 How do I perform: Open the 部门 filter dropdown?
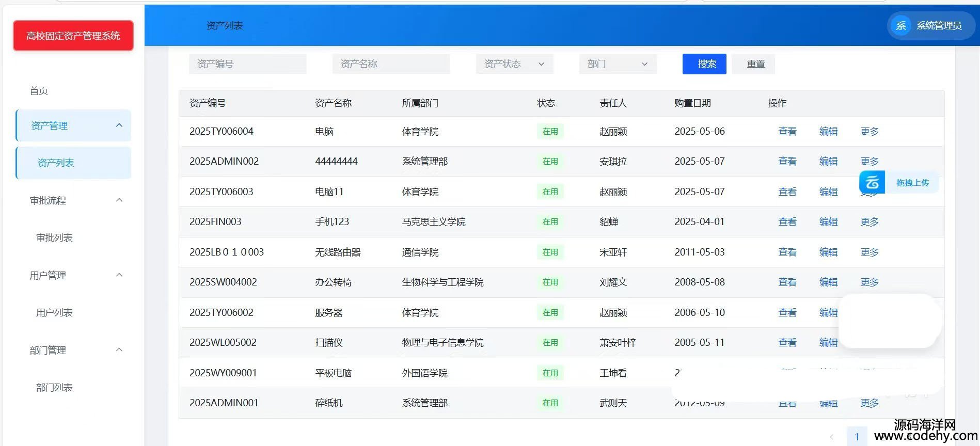(x=618, y=64)
